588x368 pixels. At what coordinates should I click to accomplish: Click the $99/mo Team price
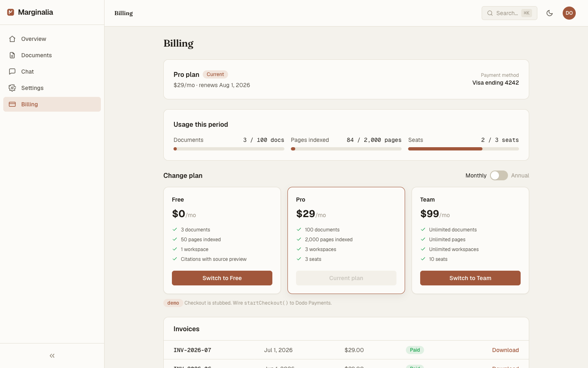[435, 214]
